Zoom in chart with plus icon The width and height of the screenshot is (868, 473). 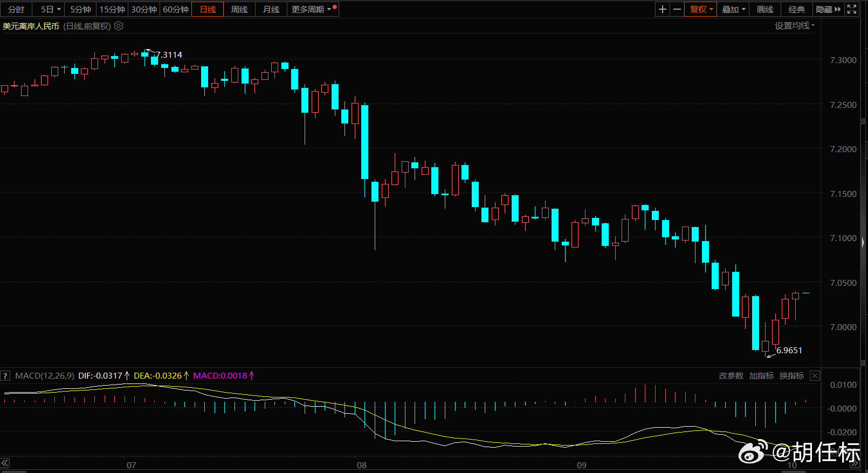[663, 9]
